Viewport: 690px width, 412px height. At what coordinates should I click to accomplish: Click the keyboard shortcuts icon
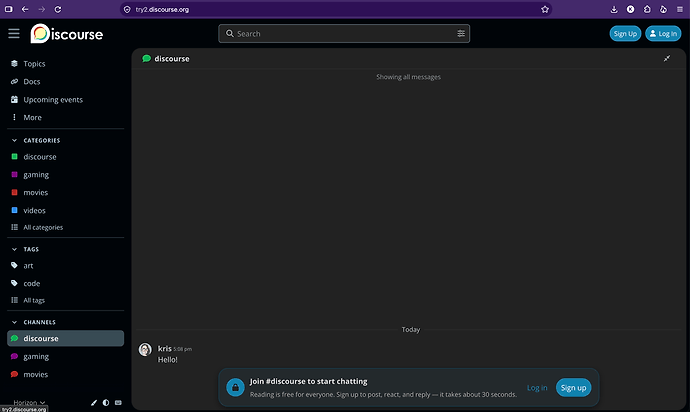coord(118,402)
